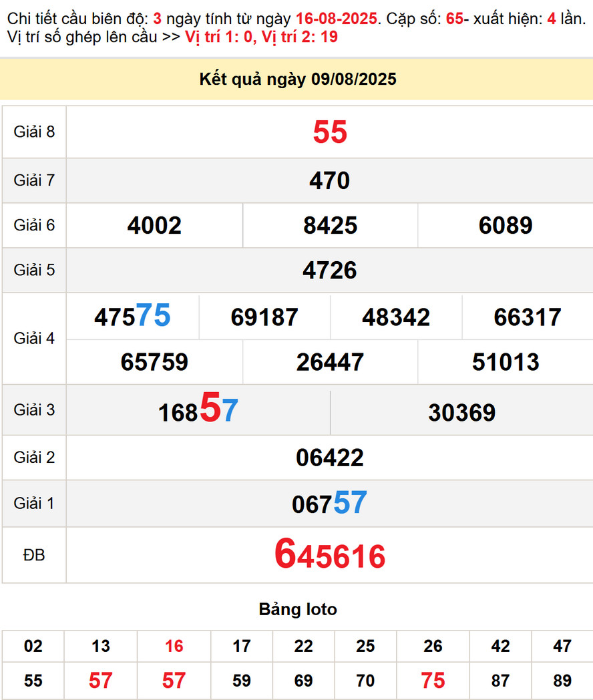The height and width of the screenshot is (700, 593).
Task: Select the Giải 8 row label
Action: point(34,132)
